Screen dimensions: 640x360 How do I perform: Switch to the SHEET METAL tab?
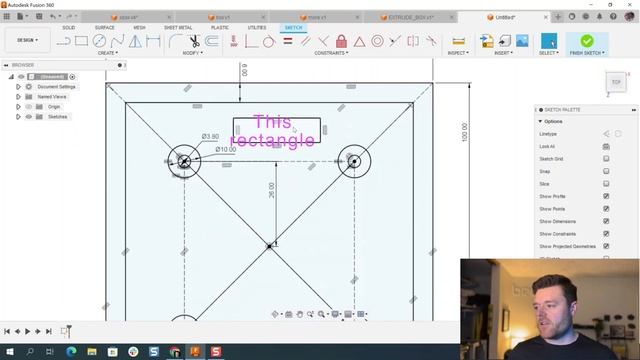(x=178, y=27)
